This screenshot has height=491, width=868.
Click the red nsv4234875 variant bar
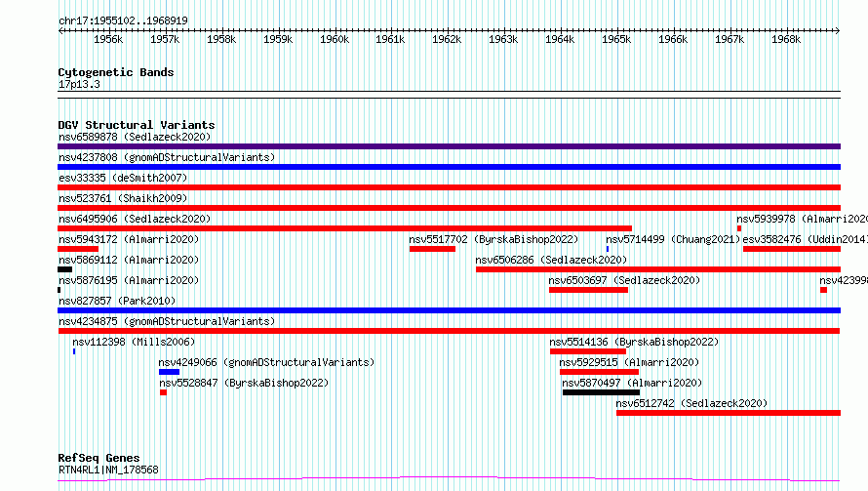449,331
